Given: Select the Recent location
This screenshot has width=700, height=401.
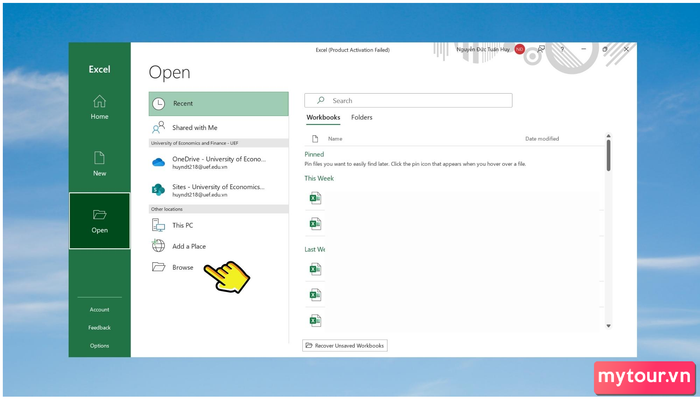Looking at the screenshot, I should 218,104.
